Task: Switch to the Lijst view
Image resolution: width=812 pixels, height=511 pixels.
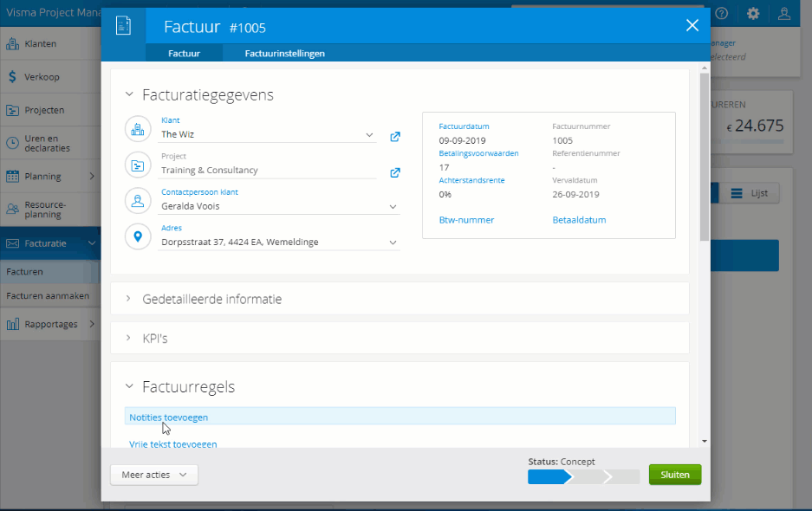Action: (x=750, y=193)
